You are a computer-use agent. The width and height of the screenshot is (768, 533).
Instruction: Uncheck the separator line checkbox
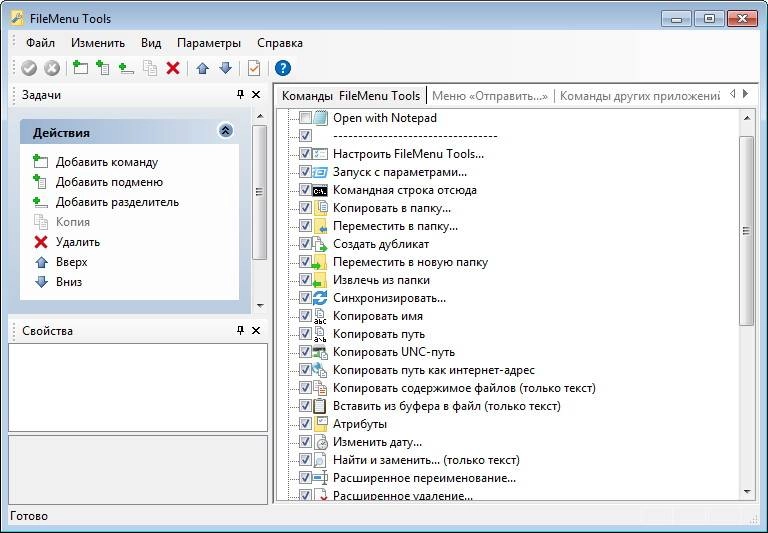(305, 136)
